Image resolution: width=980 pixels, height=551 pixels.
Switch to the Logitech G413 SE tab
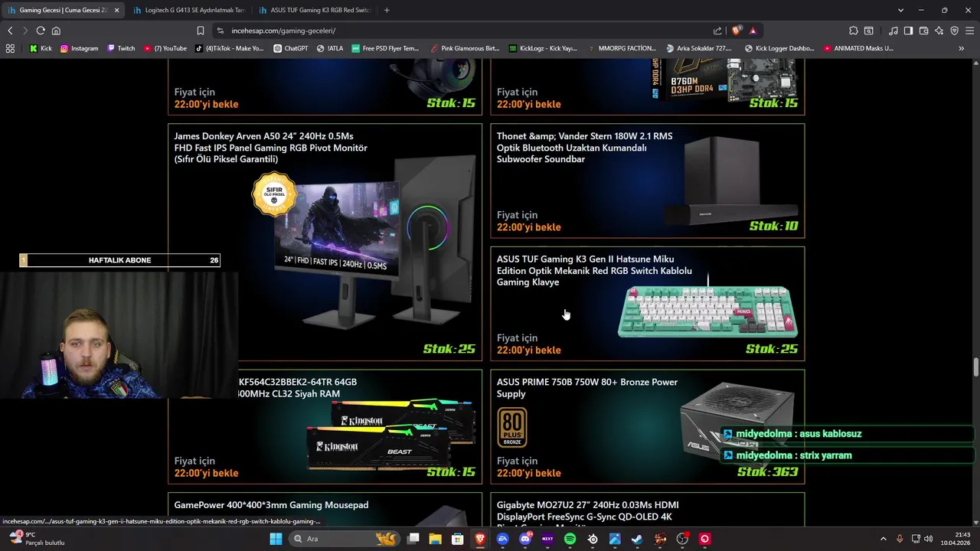pyautogui.click(x=188, y=10)
